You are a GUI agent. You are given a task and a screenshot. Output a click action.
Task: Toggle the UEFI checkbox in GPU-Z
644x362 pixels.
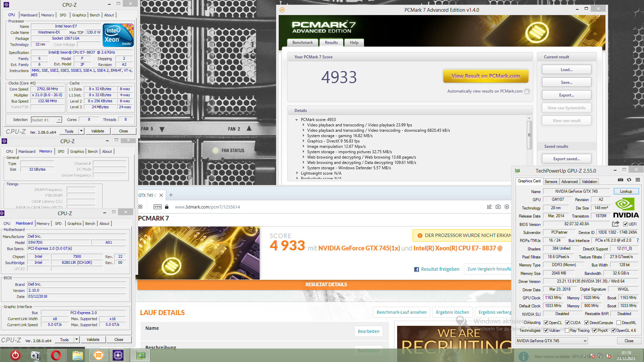point(625,224)
